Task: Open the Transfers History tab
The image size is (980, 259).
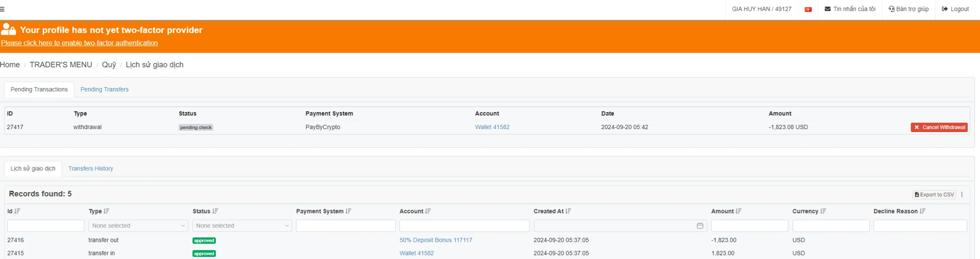Action: (x=90, y=168)
